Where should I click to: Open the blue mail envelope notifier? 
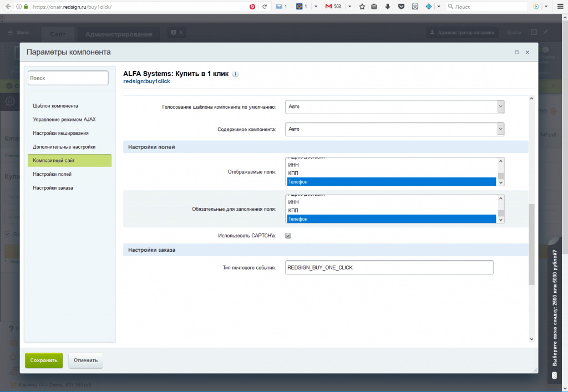(x=280, y=7)
